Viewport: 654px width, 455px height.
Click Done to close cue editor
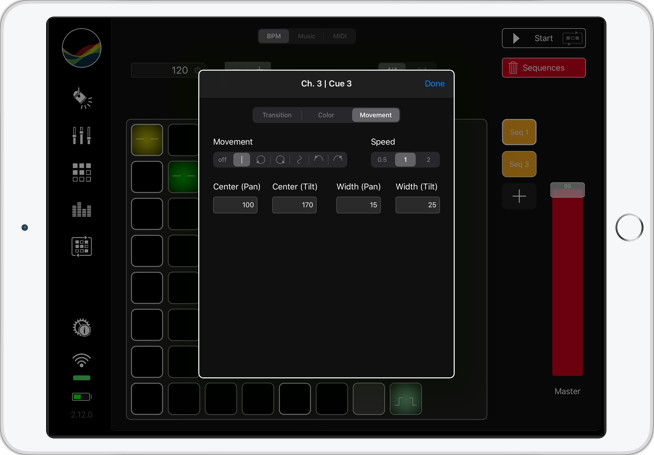pyautogui.click(x=435, y=83)
